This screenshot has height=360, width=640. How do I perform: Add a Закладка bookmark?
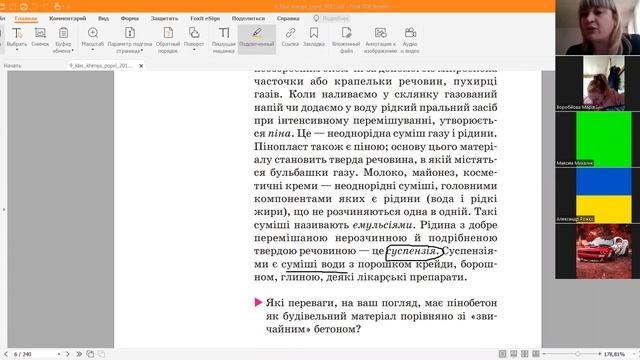click(314, 36)
